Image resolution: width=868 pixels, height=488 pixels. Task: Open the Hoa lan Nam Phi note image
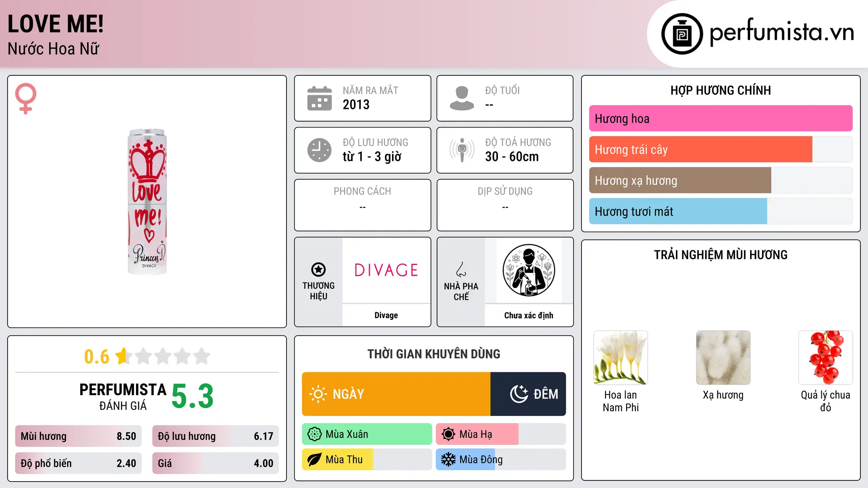coord(620,358)
